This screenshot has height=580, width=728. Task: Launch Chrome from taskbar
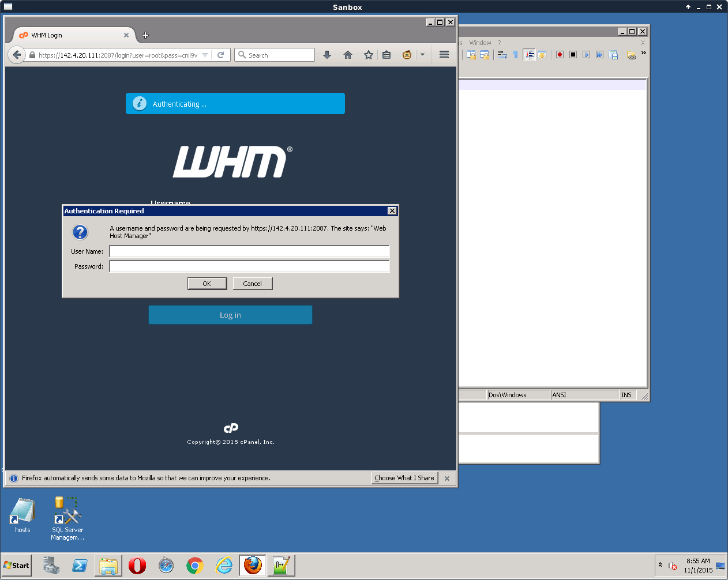[x=195, y=566]
